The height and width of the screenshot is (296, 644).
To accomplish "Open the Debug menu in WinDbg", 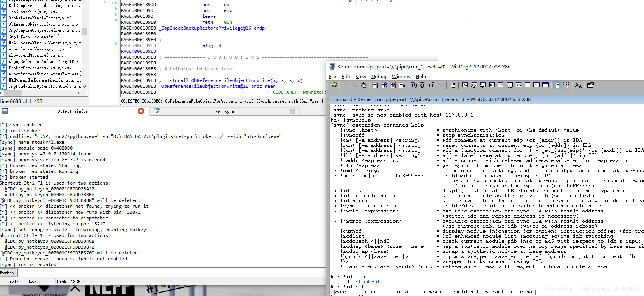I will [x=379, y=77].
